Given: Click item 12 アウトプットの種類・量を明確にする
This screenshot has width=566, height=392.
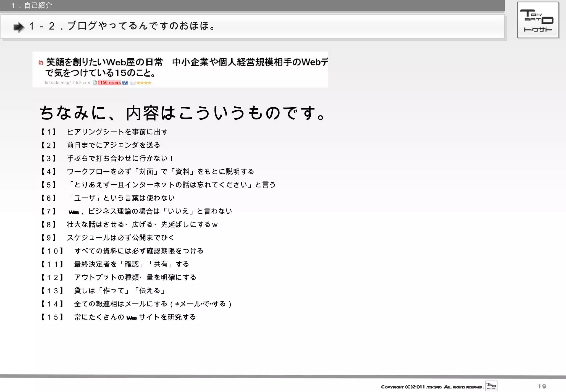Looking at the screenshot, I should pyautogui.click(x=118, y=277).
